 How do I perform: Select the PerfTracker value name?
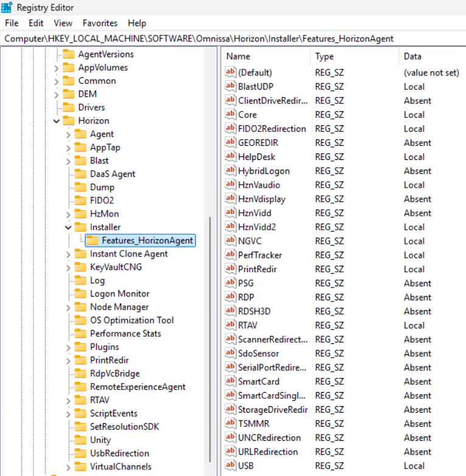[260, 255]
